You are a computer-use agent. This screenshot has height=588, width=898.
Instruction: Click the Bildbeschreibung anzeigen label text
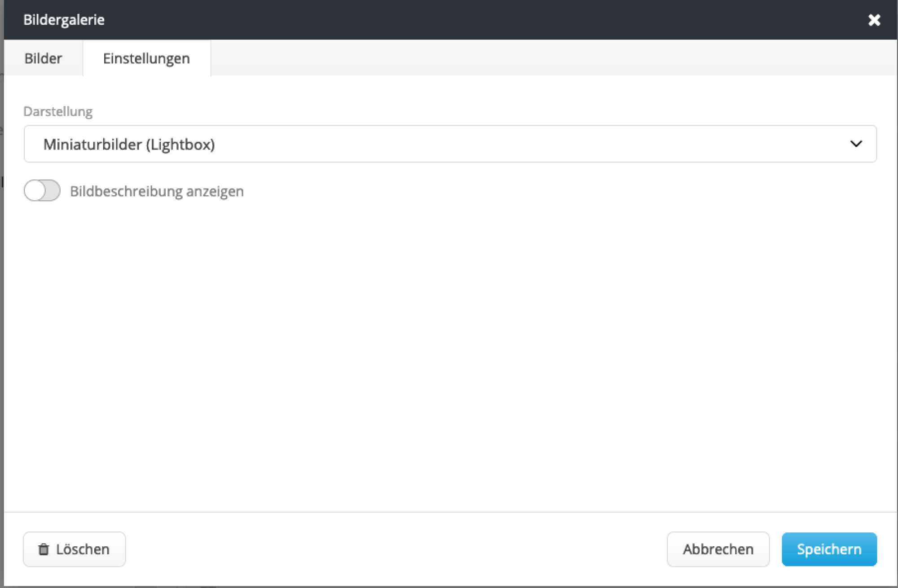pyautogui.click(x=157, y=191)
